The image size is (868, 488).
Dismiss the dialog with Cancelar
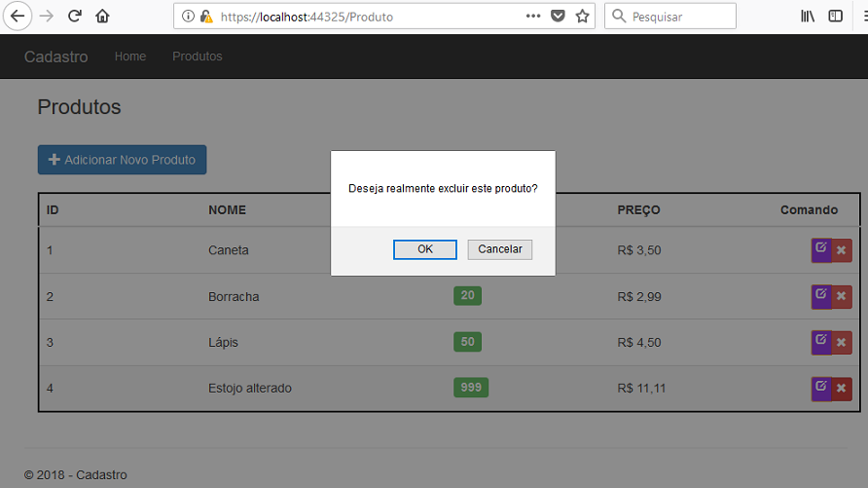point(500,249)
